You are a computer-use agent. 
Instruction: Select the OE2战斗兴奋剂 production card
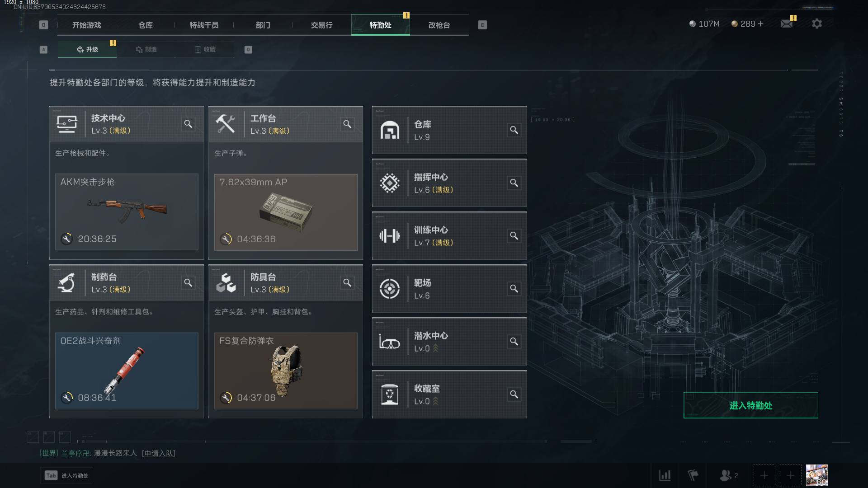127,371
